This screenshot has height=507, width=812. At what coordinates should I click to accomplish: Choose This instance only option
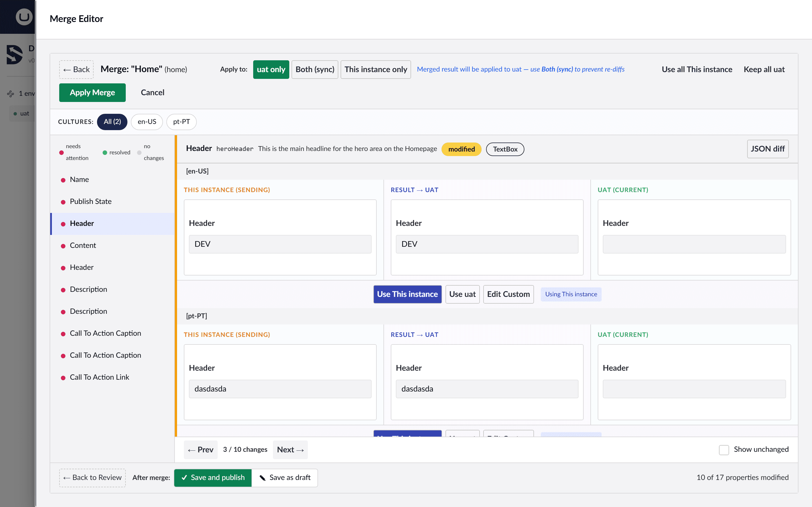376,69
